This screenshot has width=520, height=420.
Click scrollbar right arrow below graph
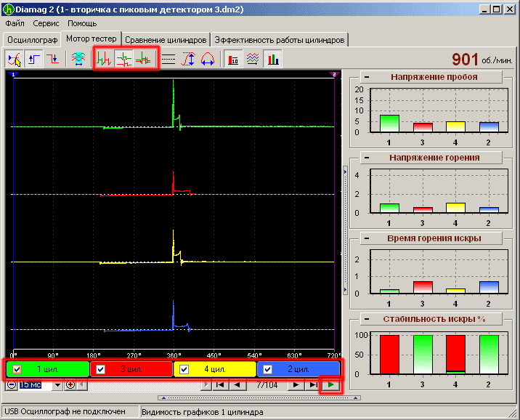click(206, 385)
